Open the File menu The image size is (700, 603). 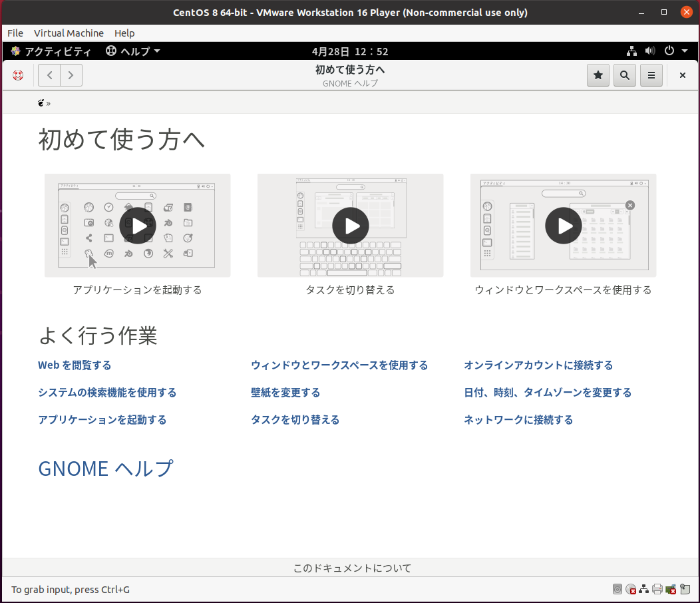point(15,33)
